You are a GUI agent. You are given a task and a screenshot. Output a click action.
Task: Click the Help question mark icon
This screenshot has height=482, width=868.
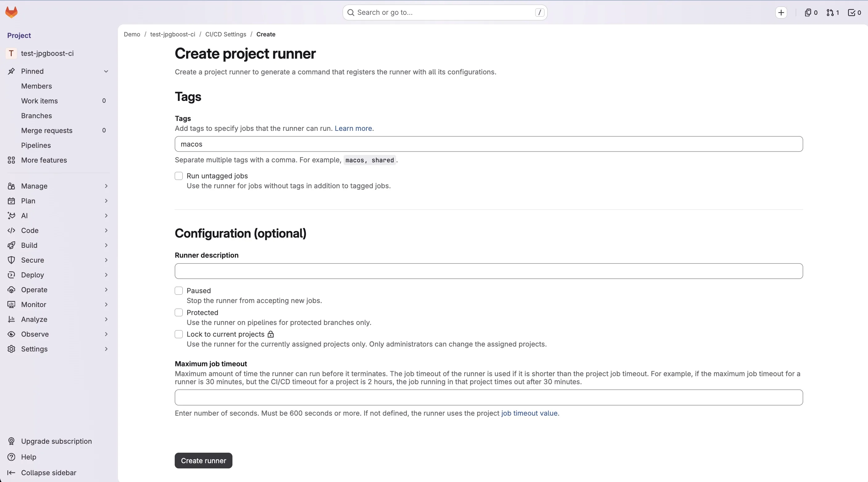pos(11,457)
